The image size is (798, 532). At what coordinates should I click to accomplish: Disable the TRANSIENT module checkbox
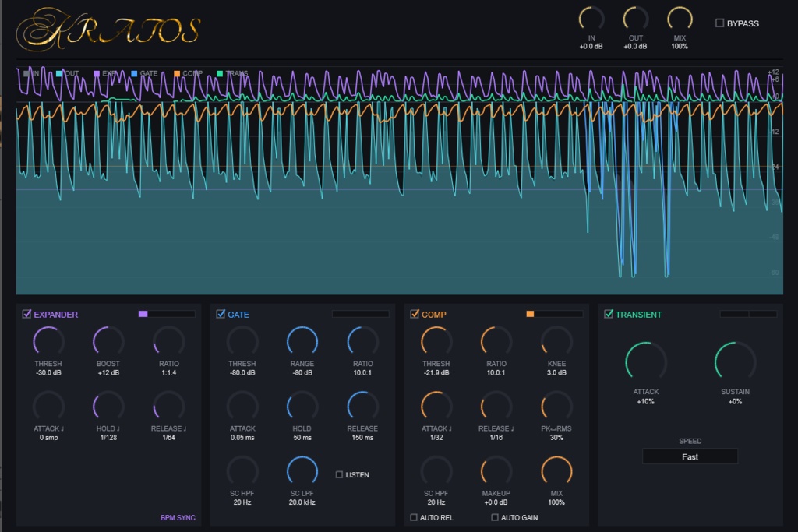(x=608, y=314)
